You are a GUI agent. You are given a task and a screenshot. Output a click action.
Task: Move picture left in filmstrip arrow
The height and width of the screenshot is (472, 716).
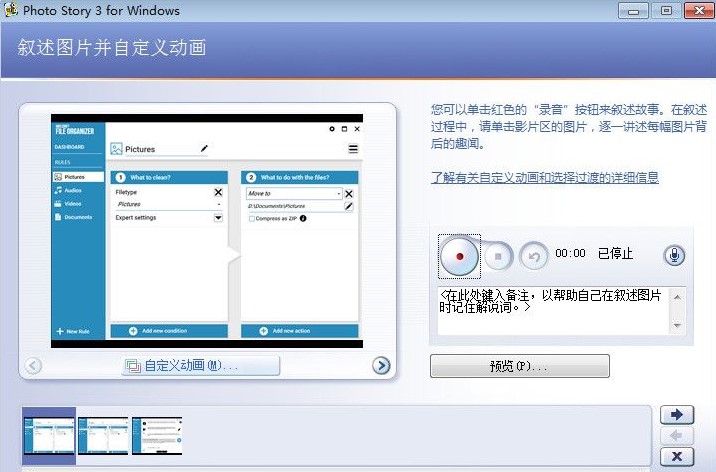[677, 435]
